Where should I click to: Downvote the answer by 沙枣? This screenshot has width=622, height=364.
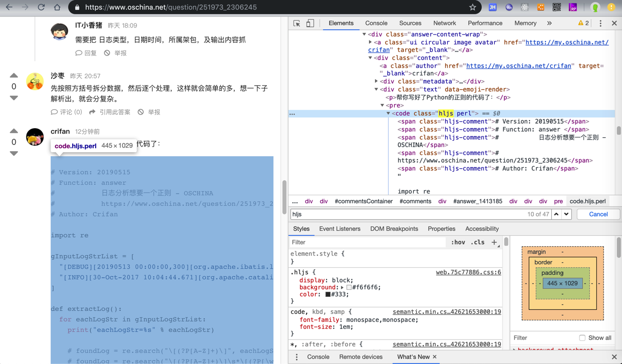14,98
